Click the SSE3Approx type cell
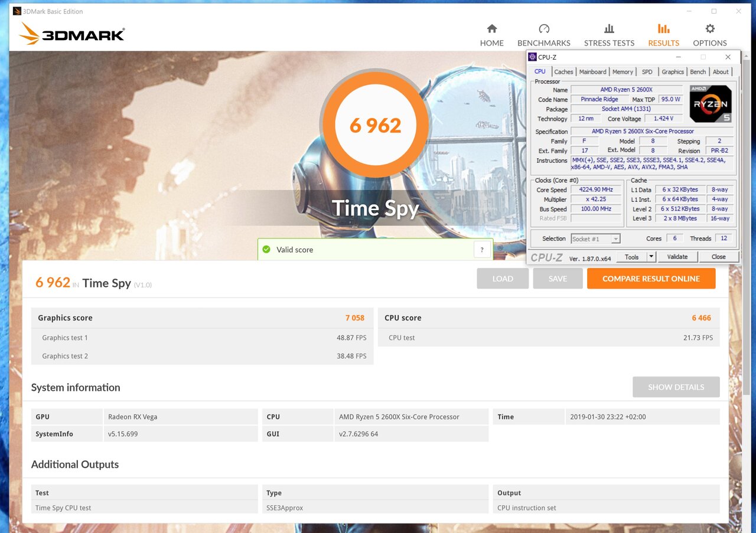This screenshot has height=533, width=756. (x=375, y=508)
